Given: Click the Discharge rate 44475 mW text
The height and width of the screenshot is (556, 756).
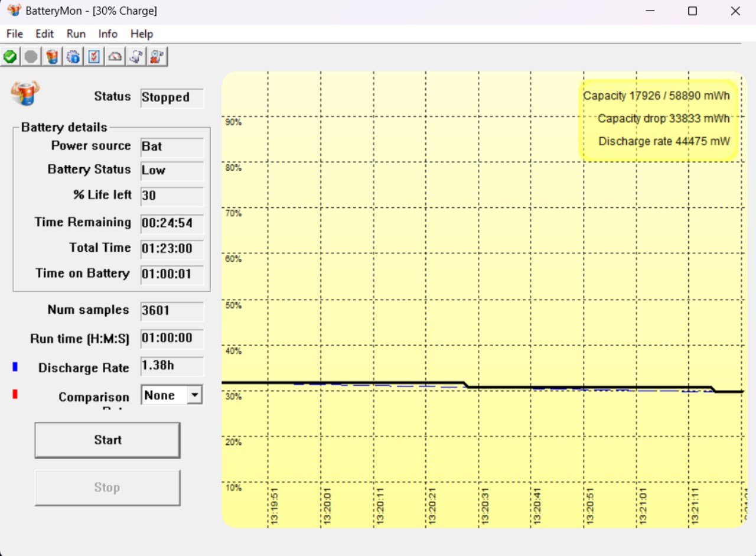Looking at the screenshot, I should click(664, 141).
